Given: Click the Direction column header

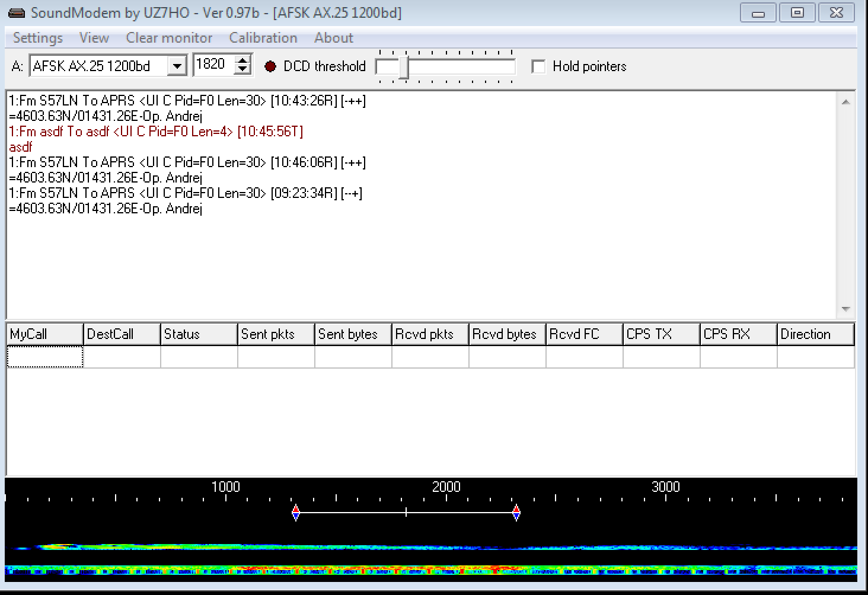Looking at the screenshot, I should tap(816, 334).
